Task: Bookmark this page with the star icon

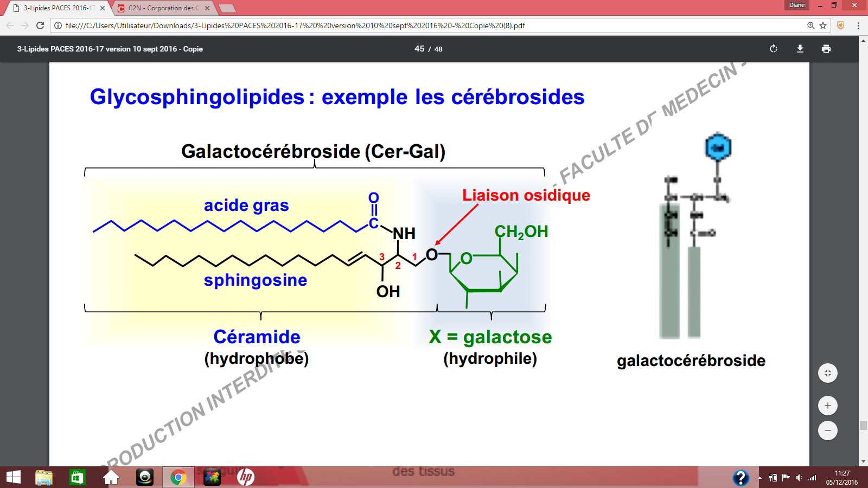Action: pos(823,25)
